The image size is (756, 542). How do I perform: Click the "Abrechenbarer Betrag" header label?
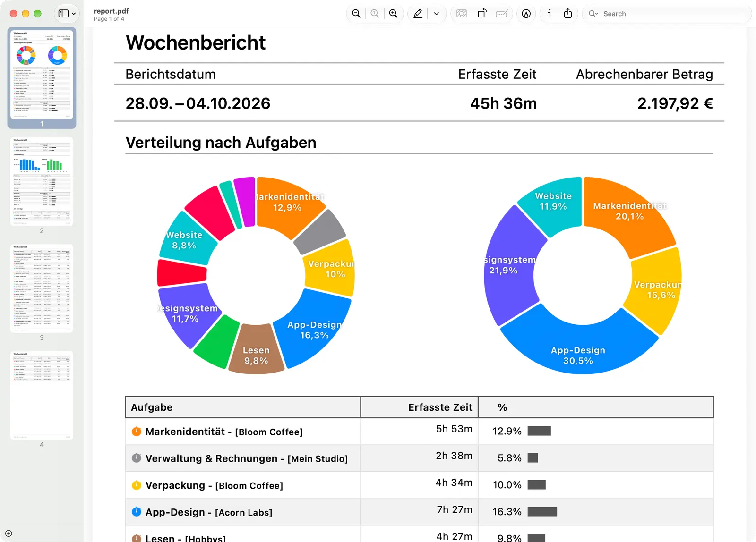[x=644, y=74]
